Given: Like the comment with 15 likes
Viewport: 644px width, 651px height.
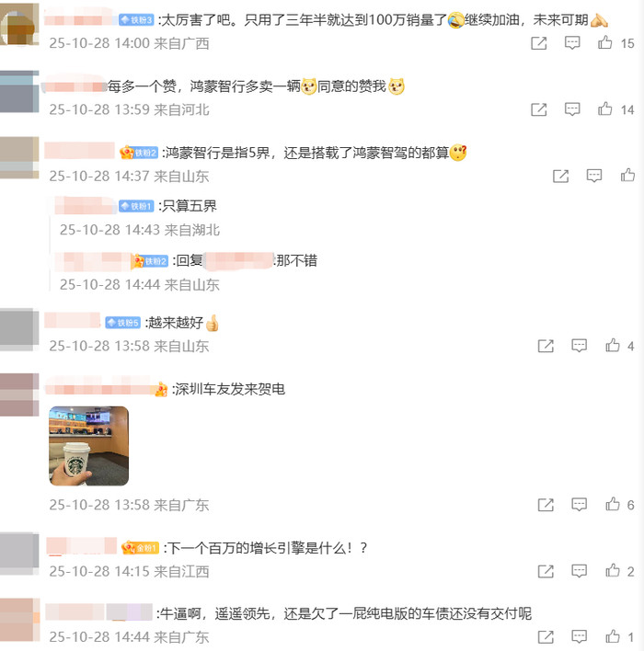Looking at the screenshot, I should point(605,42).
